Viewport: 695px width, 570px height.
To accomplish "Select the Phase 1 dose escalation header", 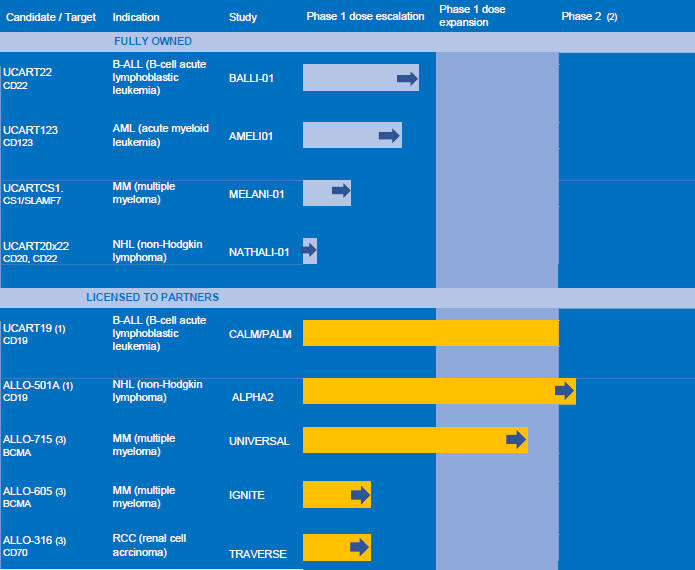I will [365, 17].
